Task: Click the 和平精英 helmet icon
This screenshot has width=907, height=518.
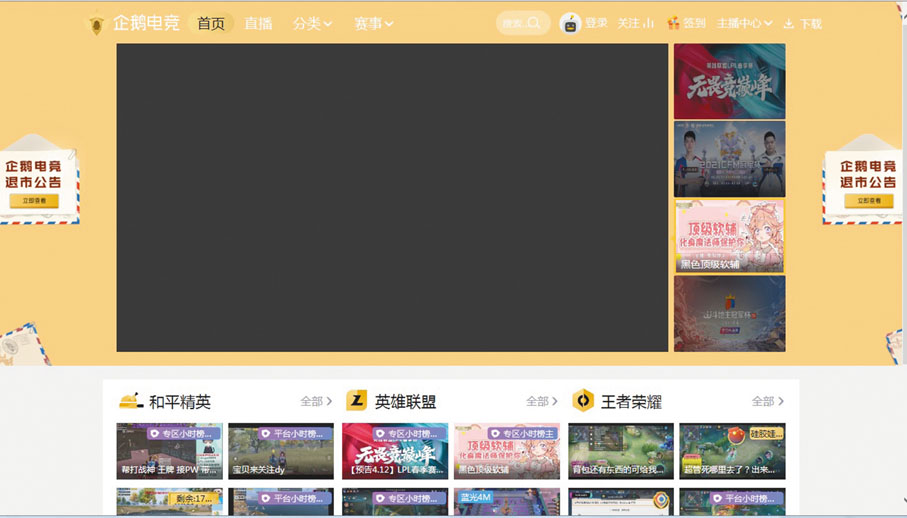Action: tap(131, 401)
